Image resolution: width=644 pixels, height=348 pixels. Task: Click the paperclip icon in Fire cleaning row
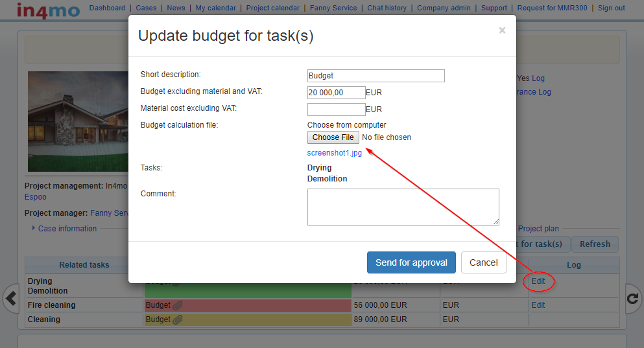(x=178, y=305)
